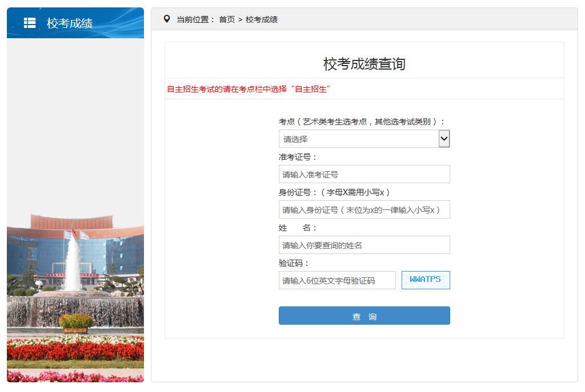Select the 校考成绩 sidebar header
The width and height of the screenshot is (585, 392).
point(75,23)
